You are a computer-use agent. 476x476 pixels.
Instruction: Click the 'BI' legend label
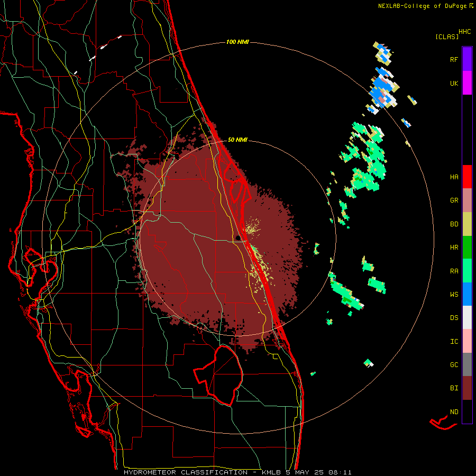pyautogui.click(x=454, y=388)
